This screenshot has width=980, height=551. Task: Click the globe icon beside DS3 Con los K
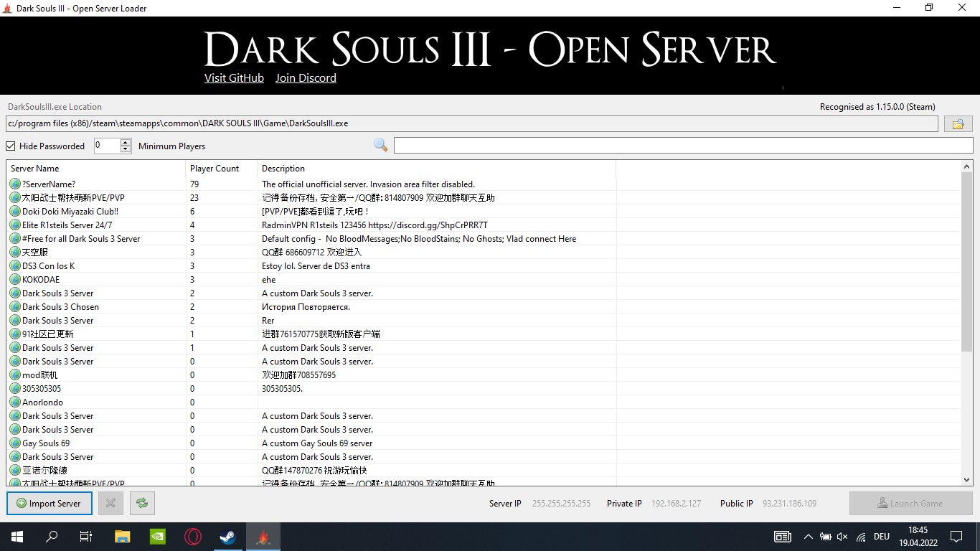coord(15,266)
